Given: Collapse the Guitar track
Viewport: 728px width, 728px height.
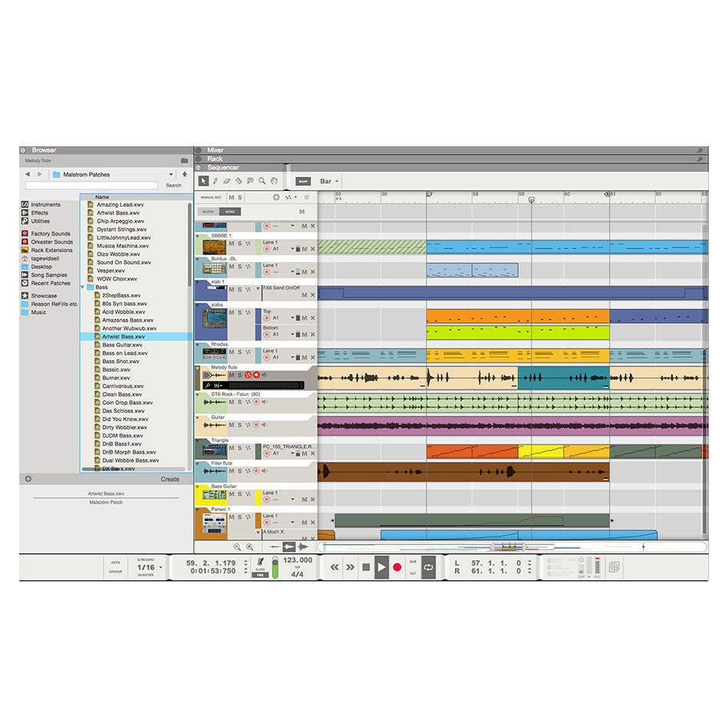Looking at the screenshot, I should coord(197,418).
